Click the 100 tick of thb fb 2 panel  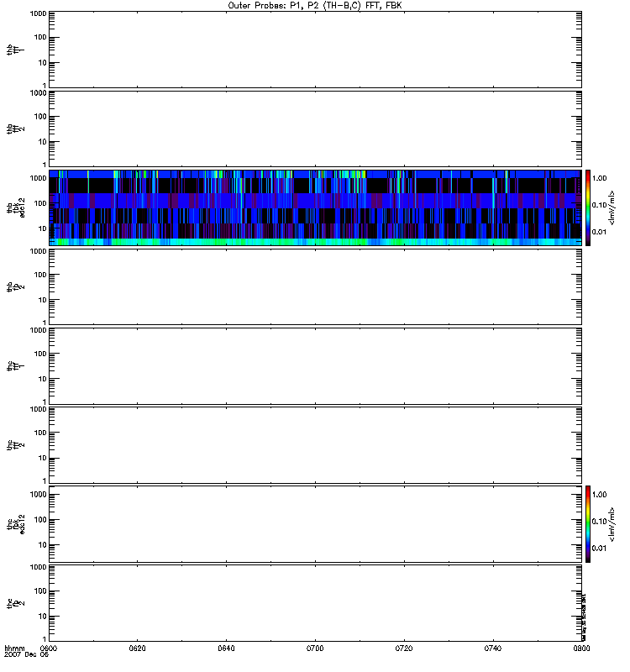(x=40, y=275)
